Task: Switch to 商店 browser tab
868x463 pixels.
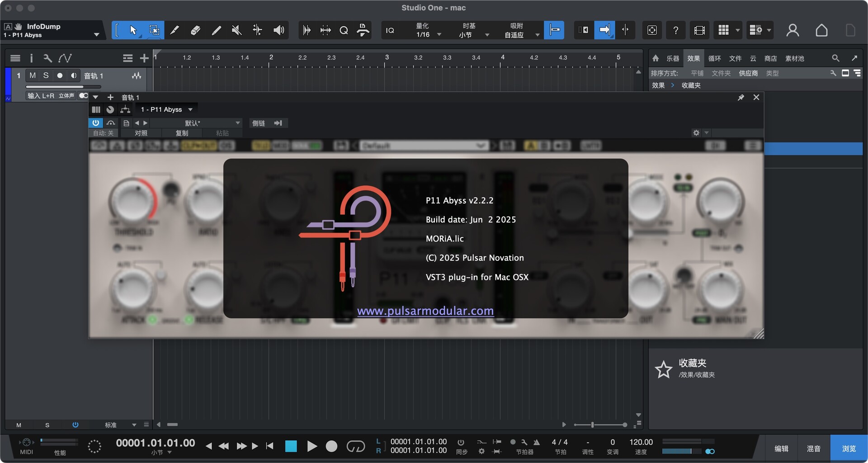Action: (x=770, y=58)
